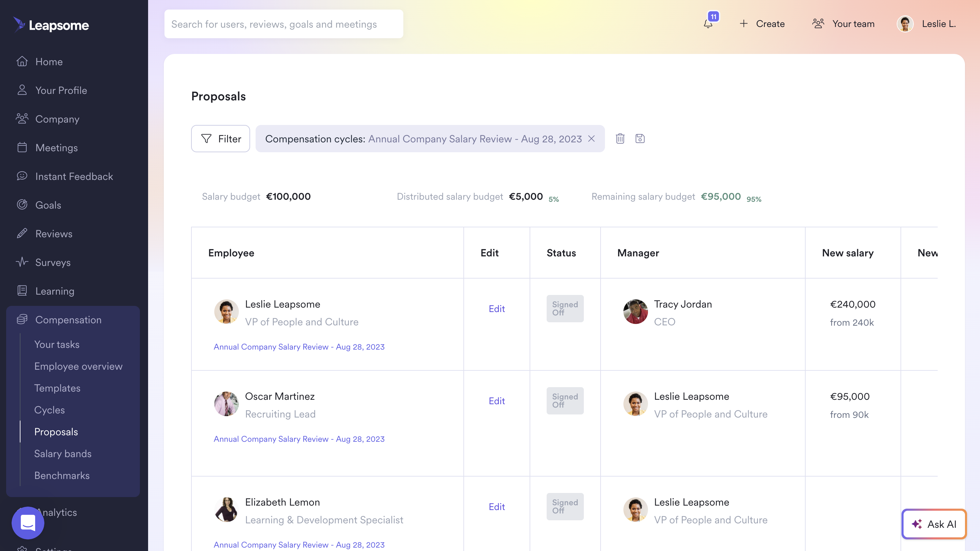This screenshot has width=980, height=551.
Task: Click the Your Profile person icon
Action: (x=22, y=90)
